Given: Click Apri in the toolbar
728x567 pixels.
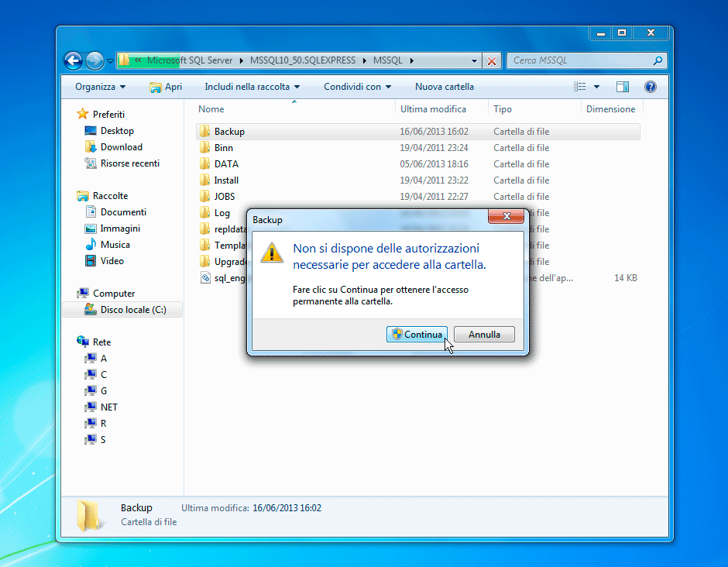Looking at the screenshot, I should pos(166,87).
